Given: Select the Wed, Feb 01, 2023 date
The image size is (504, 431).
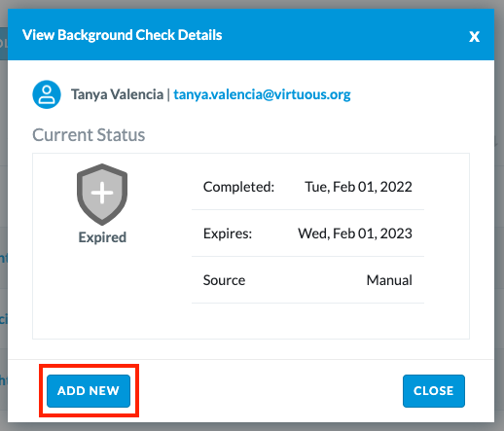Looking at the screenshot, I should tap(355, 233).
